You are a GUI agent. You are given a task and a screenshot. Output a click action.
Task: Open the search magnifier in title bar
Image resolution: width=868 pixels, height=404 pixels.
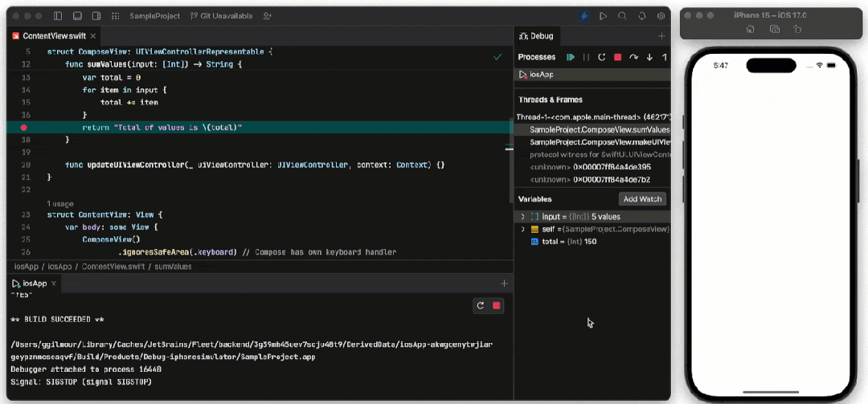pyautogui.click(x=622, y=16)
